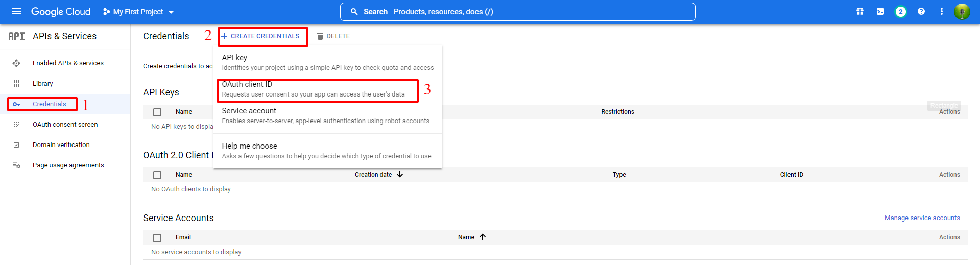Open OAuth consent screen page
Viewport: 980px width, 265px height.
[x=65, y=125]
